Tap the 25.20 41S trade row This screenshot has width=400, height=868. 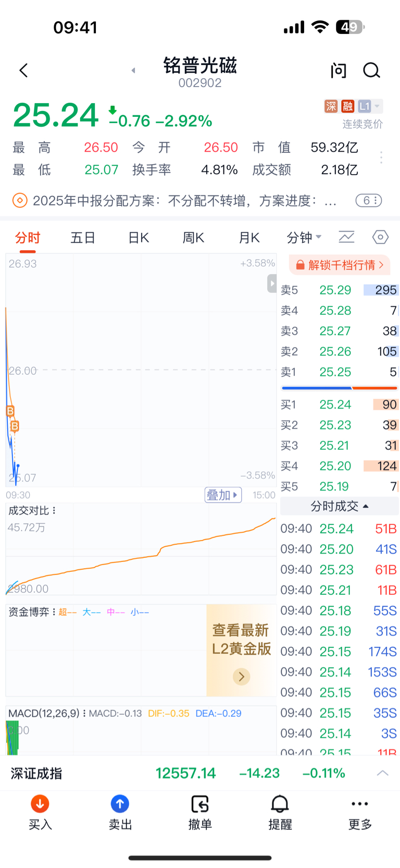click(339, 549)
